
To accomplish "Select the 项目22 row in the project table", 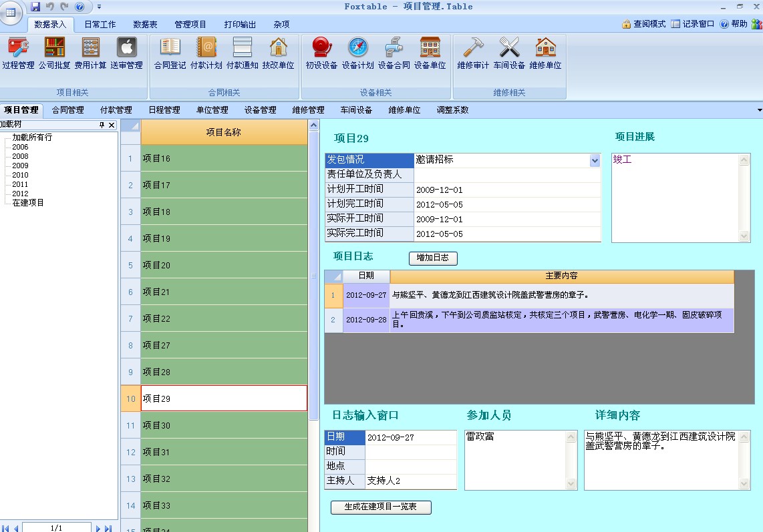I will pyautogui.click(x=224, y=318).
